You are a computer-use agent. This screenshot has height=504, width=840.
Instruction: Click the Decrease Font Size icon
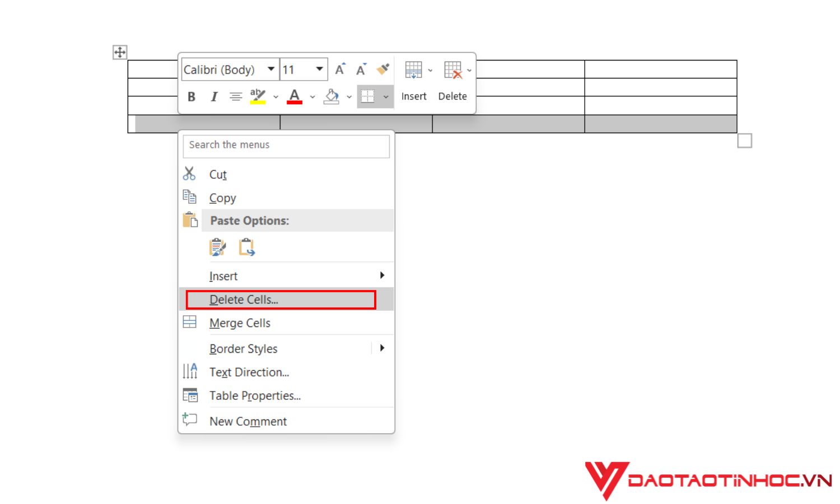(x=362, y=69)
